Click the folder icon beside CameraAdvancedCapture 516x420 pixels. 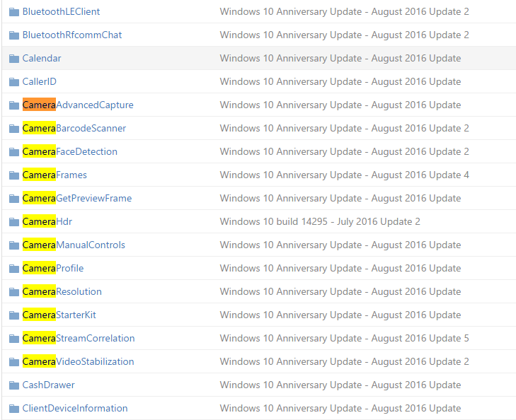pyautogui.click(x=14, y=105)
